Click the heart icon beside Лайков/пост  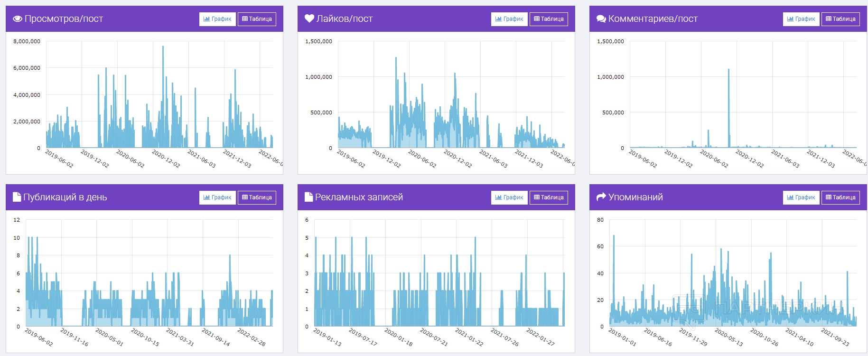click(x=309, y=19)
